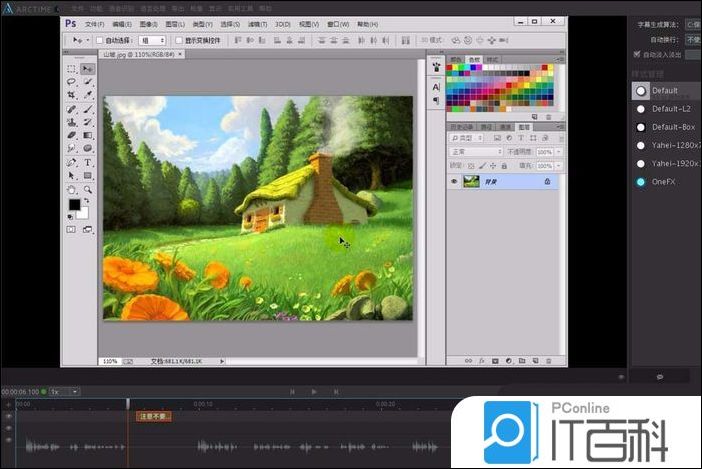The height and width of the screenshot is (469, 702).
Task: Check the 显示变换控件 checkbox
Action: tap(179, 40)
